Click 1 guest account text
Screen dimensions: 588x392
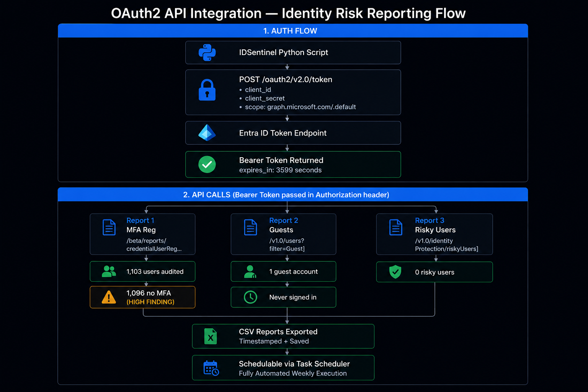pyautogui.click(x=294, y=272)
